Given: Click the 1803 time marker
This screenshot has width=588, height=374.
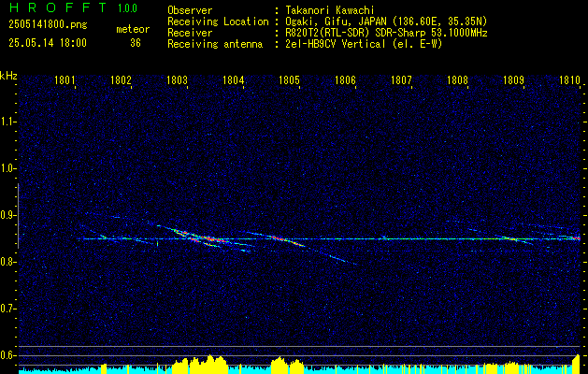Looking at the screenshot, I should [x=177, y=80].
